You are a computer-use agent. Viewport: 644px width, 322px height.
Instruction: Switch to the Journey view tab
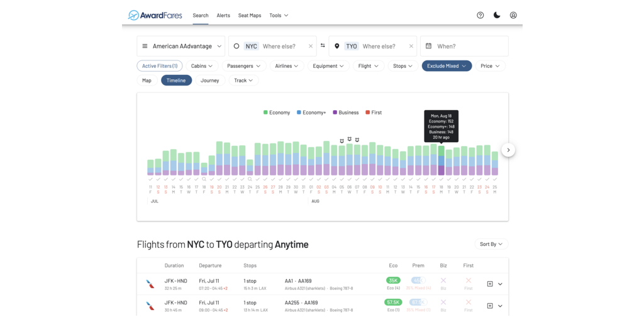[x=210, y=80]
